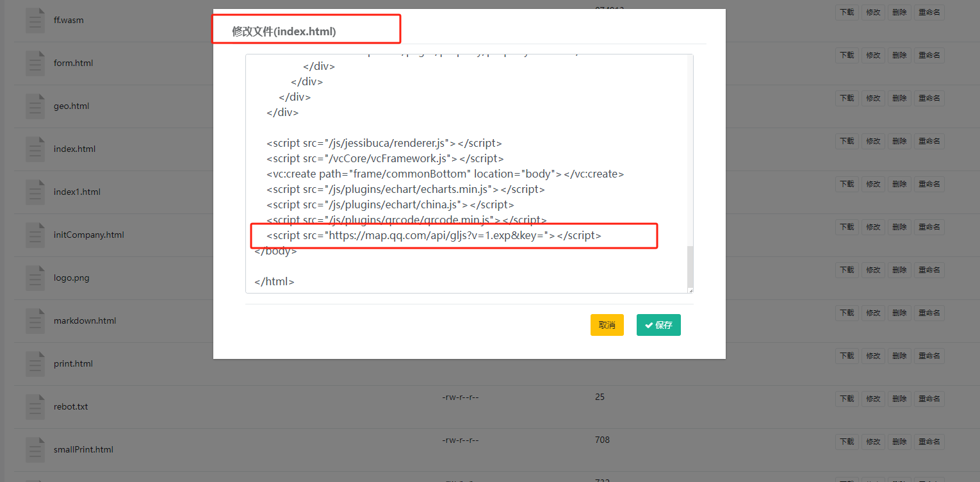The width and height of the screenshot is (980, 482).
Task: Click the file icon beside ff.wasm
Action: point(35,20)
